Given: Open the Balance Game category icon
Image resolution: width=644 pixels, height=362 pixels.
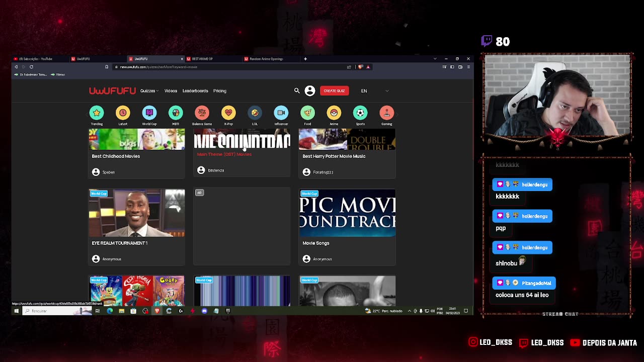Looking at the screenshot, I should tap(202, 113).
